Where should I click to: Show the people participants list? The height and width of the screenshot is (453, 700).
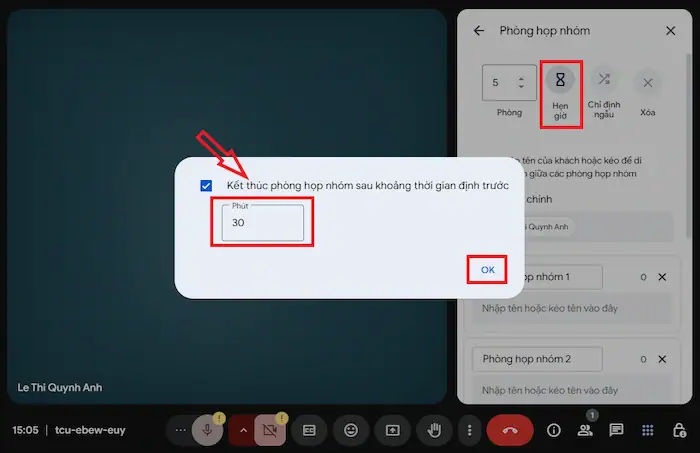pos(585,430)
